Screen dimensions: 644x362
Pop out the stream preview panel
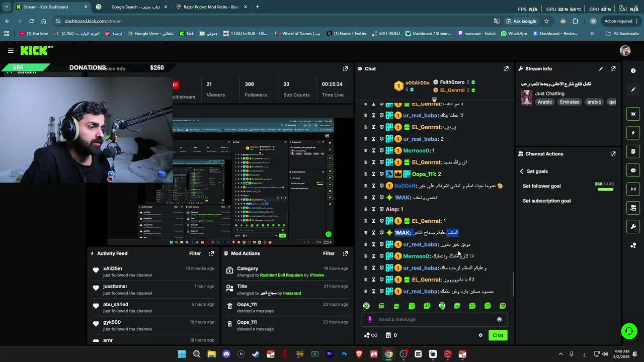(345, 69)
